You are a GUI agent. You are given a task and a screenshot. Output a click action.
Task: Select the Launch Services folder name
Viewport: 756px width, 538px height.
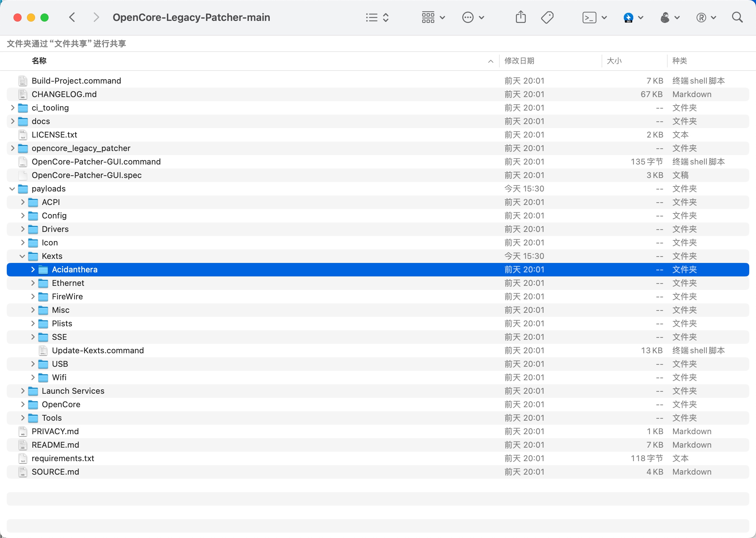[73, 391]
